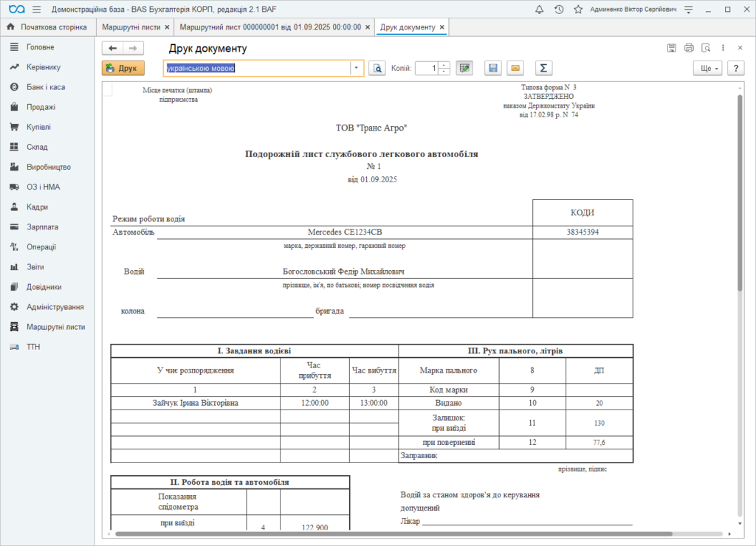Click the Копій copies number field
756x546 pixels.
click(x=427, y=68)
